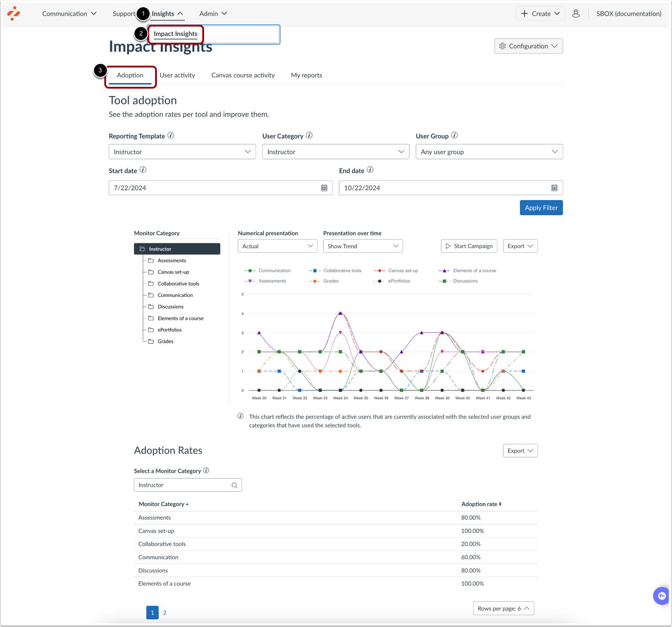Click the info icon beside Reporting Template

[x=171, y=135]
